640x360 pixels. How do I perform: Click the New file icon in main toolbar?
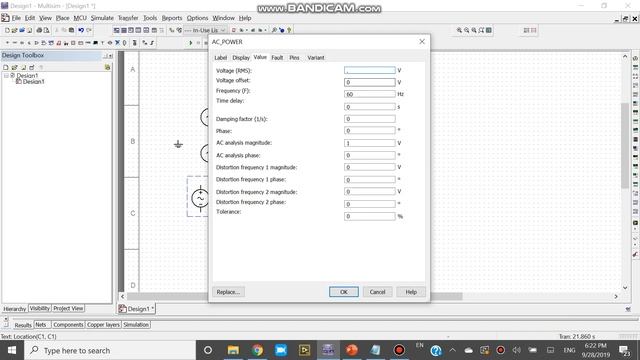click(7, 30)
